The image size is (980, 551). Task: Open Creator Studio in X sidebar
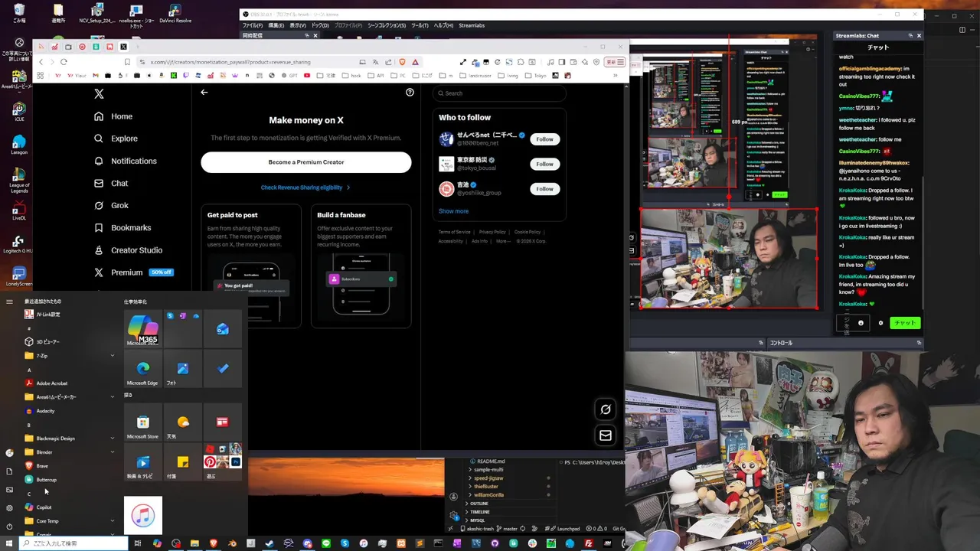pos(128,250)
